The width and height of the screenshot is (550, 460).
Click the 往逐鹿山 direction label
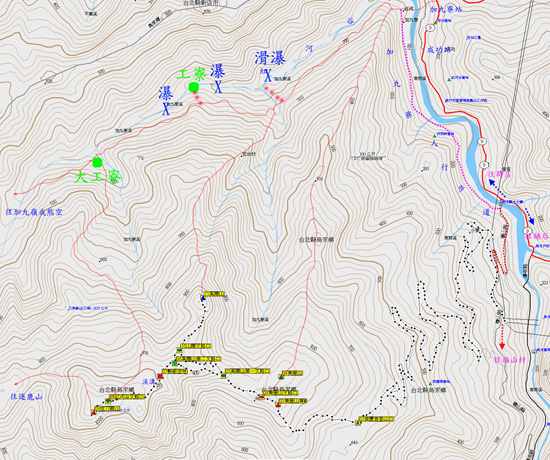26,396
